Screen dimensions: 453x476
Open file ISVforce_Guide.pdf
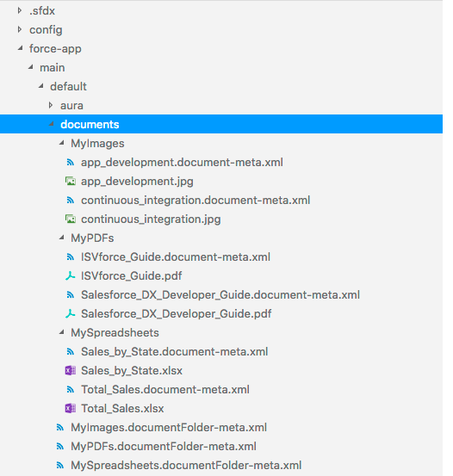click(132, 276)
